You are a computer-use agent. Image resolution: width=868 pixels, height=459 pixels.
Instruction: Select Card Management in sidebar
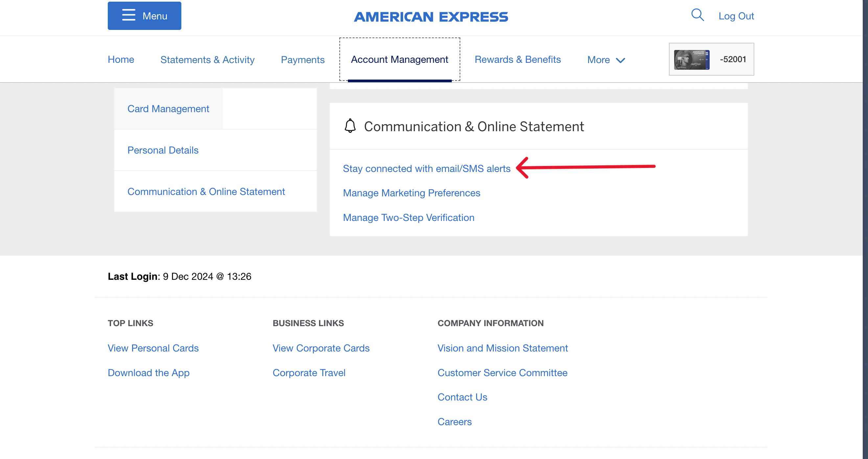click(168, 109)
